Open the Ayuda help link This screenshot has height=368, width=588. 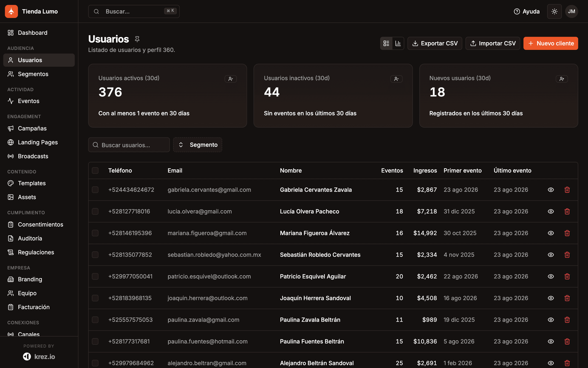(x=526, y=11)
